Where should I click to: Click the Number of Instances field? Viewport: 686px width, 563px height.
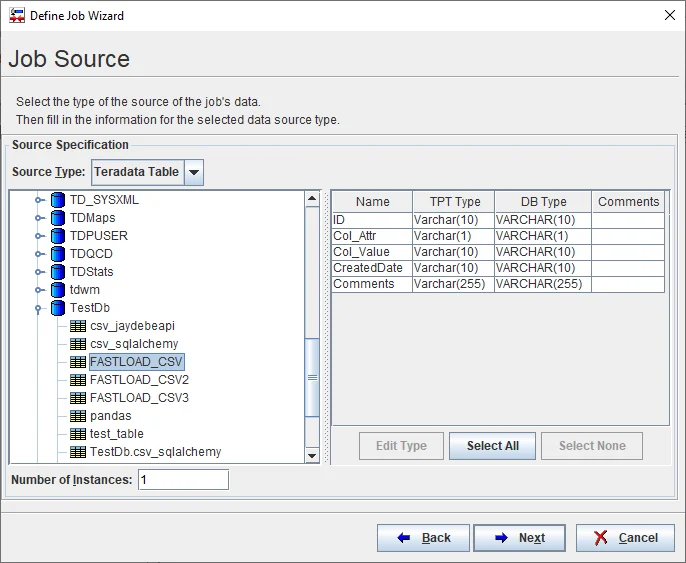click(183, 480)
